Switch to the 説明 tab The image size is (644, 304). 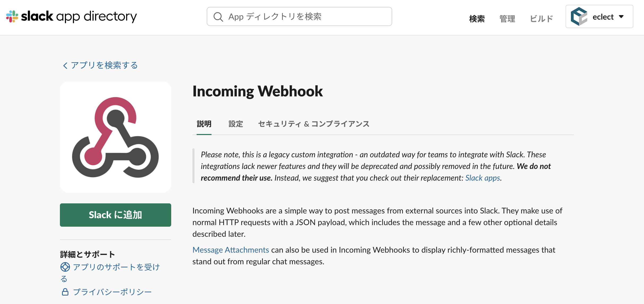[x=204, y=124]
